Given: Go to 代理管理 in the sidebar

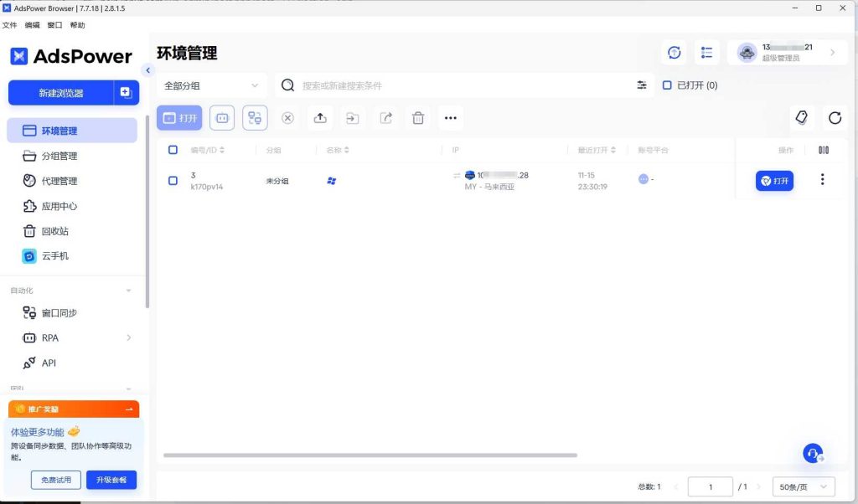Looking at the screenshot, I should [x=59, y=181].
